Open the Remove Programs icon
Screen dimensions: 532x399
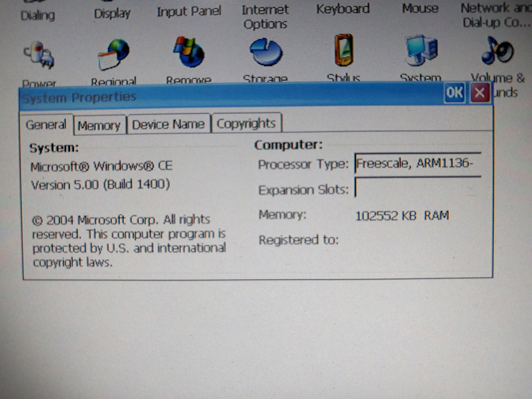(x=189, y=52)
